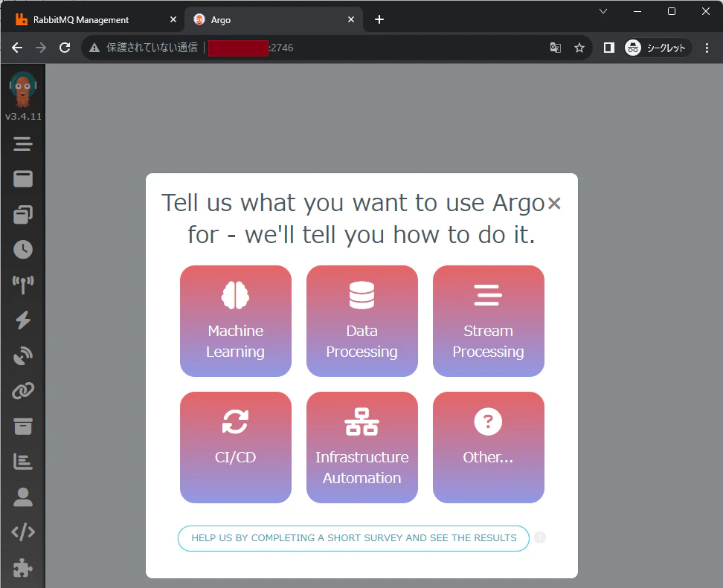Click the incognito profile button
The width and height of the screenshot is (723, 588).
657,48
